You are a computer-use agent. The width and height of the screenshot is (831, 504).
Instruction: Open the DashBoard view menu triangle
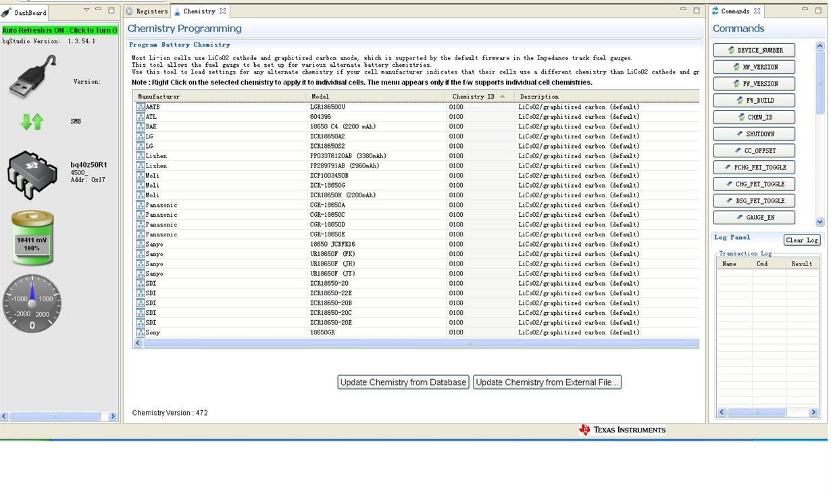[x=86, y=9]
